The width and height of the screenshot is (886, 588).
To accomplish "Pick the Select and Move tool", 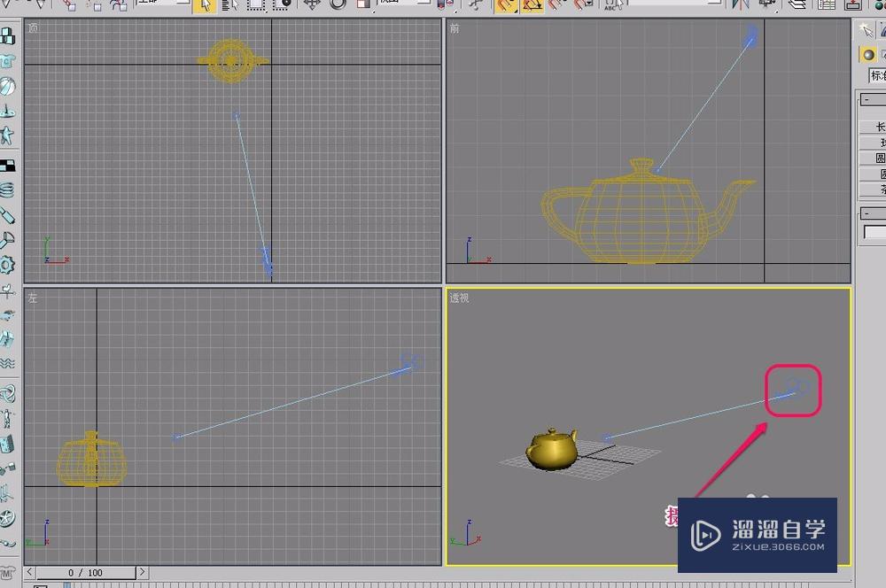I will click(312, 5).
